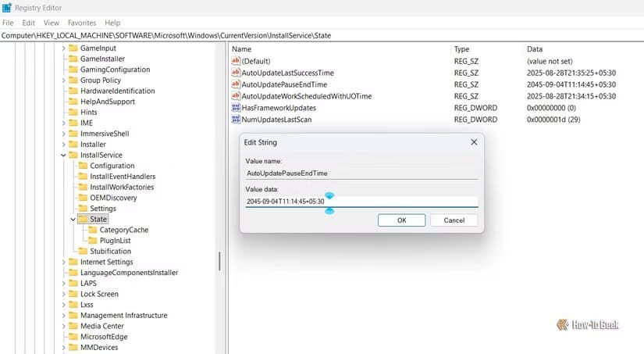
Task: Expand the LAPS key
Action: coord(64,284)
